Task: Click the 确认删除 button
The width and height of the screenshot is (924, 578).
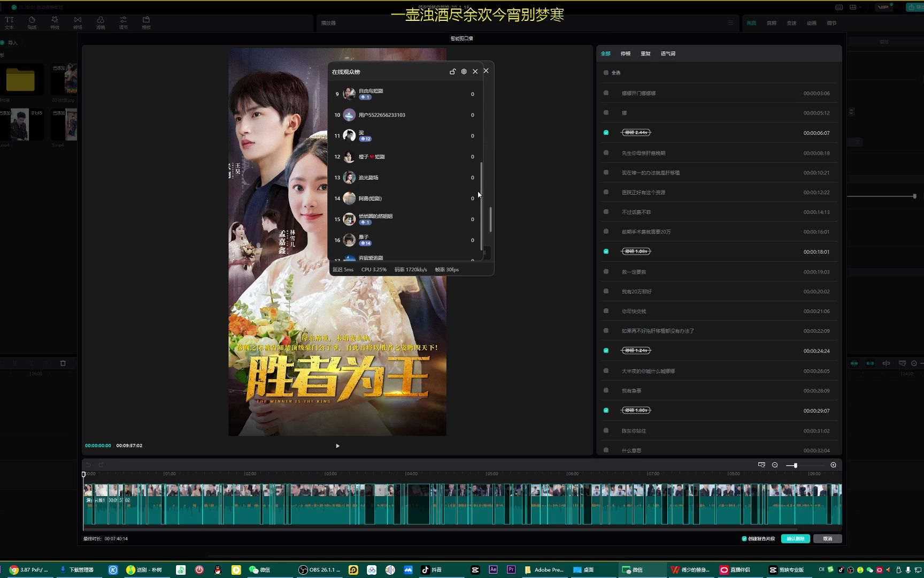Action: click(796, 539)
